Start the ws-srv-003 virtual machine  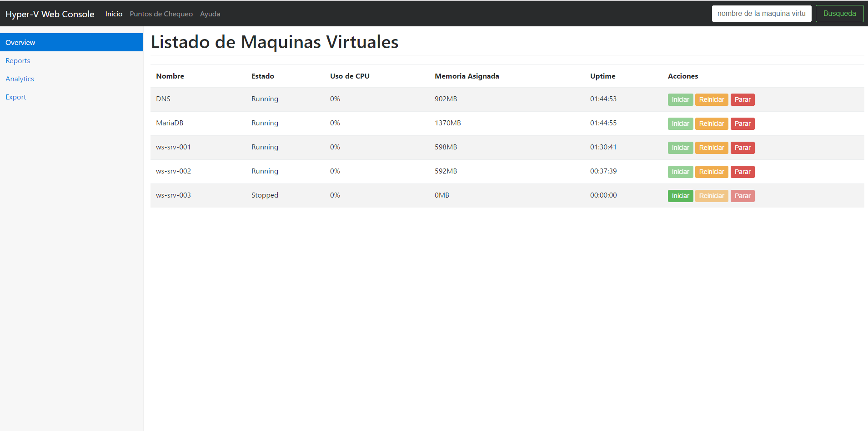coord(680,195)
